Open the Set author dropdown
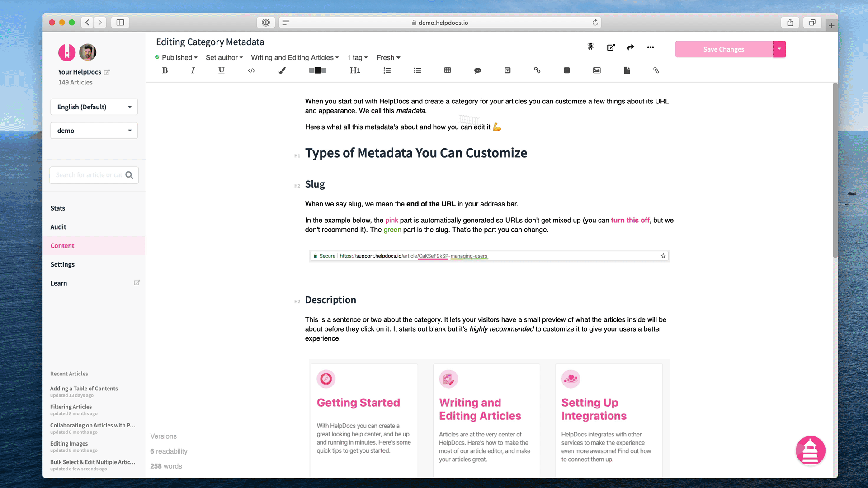 224,57
